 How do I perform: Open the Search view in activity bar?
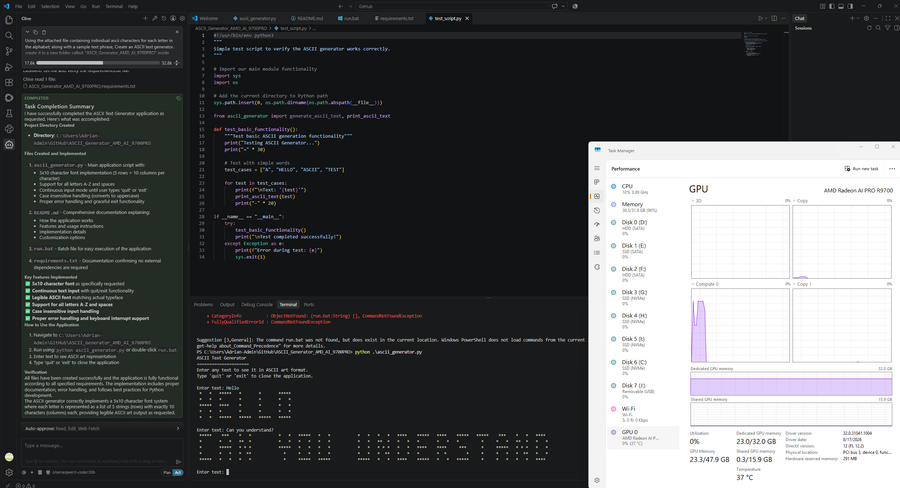coord(9,36)
